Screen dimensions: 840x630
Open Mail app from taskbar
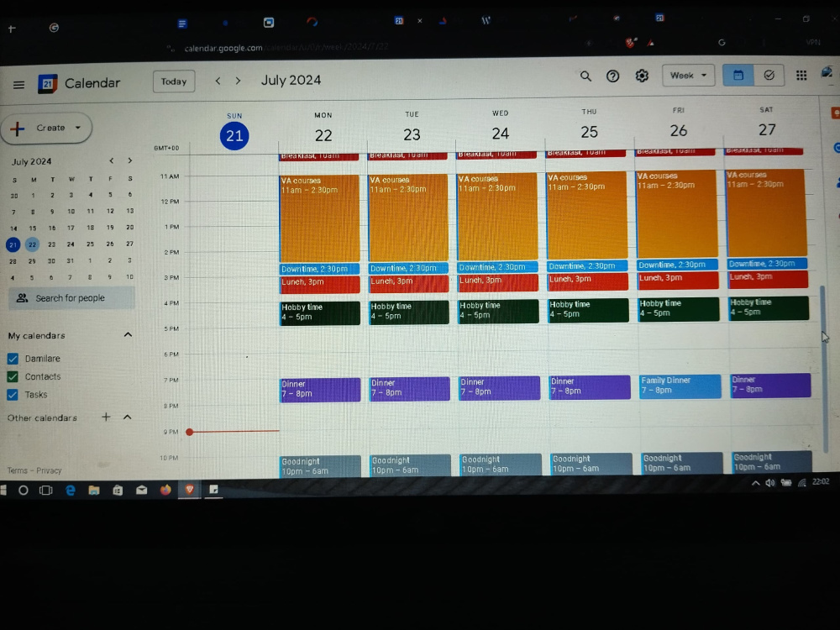(x=141, y=490)
